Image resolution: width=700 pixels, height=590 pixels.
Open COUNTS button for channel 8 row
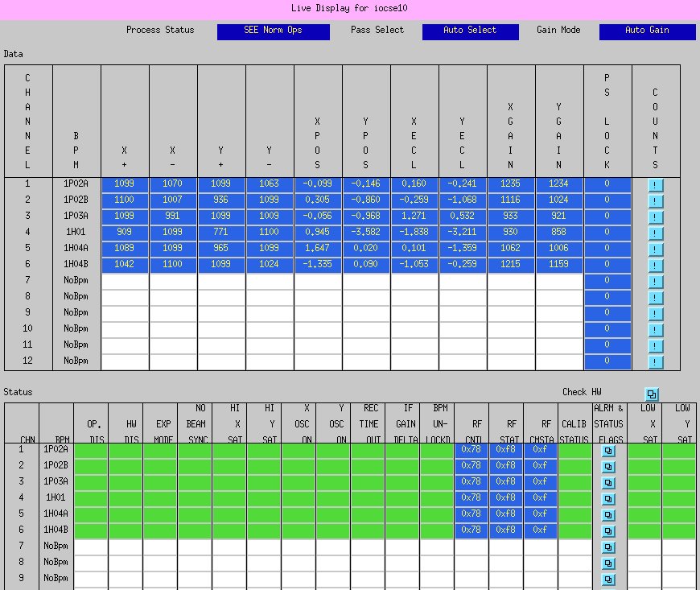(655, 298)
